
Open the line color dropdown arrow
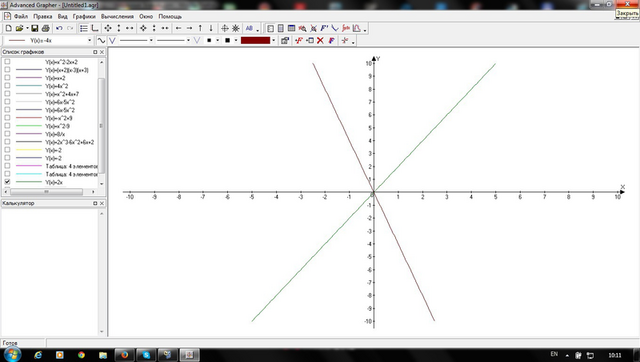pyautogui.click(x=273, y=40)
